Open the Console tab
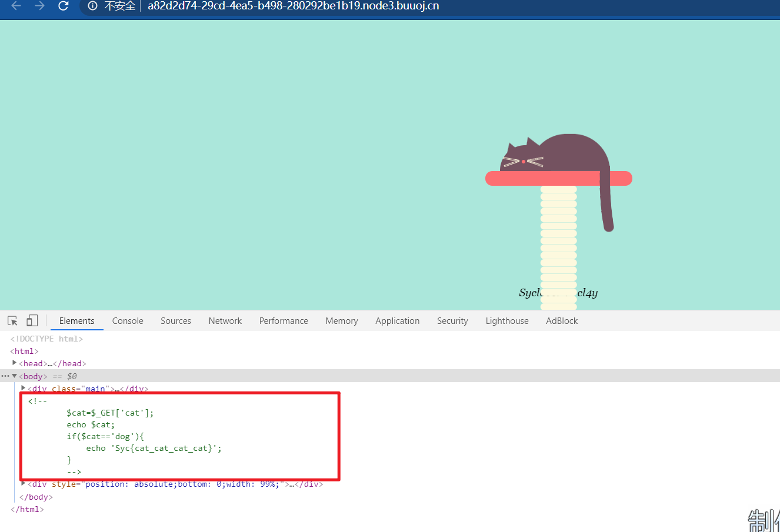 pyautogui.click(x=128, y=320)
